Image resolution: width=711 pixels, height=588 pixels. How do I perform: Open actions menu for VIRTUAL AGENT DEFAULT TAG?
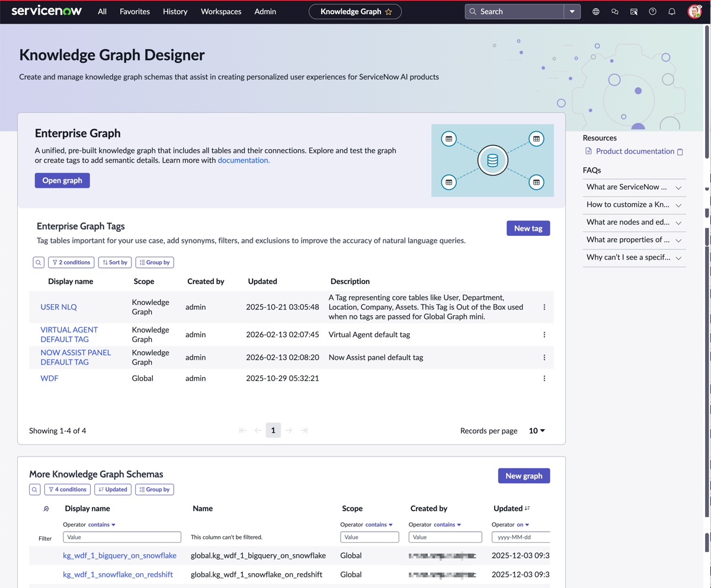544,335
